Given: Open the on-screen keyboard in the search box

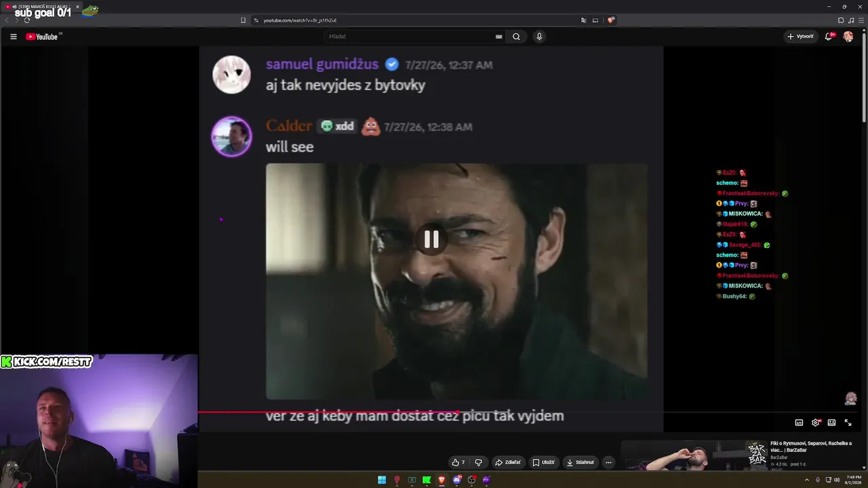Looking at the screenshot, I should 499,37.
